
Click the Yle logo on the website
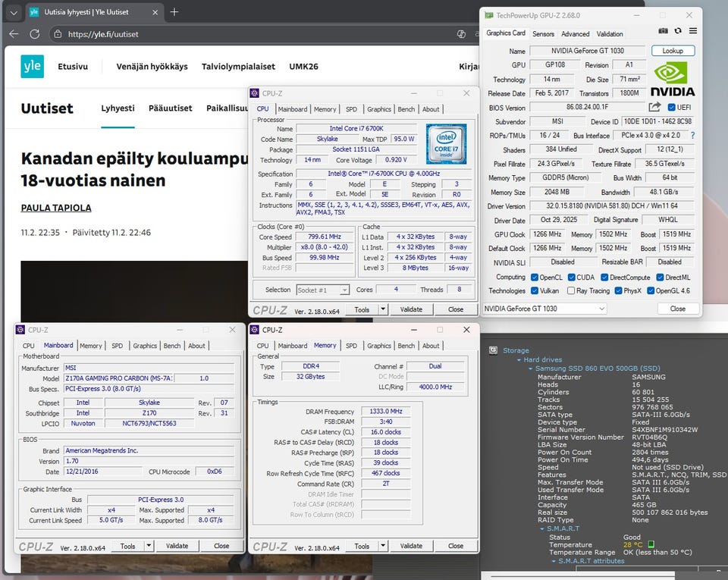[32, 67]
